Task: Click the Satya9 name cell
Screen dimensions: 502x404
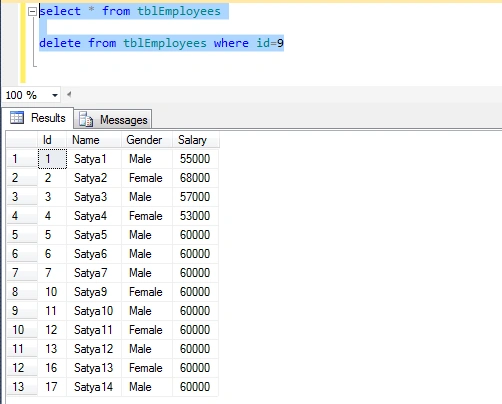Action: (94, 292)
